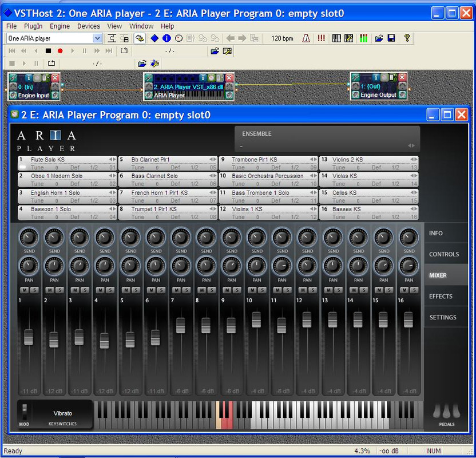Viewport: 476px width, 458px height.
Task: Click the black stop button in player bar
Action: pyautogui.click(x=48, y=51)
